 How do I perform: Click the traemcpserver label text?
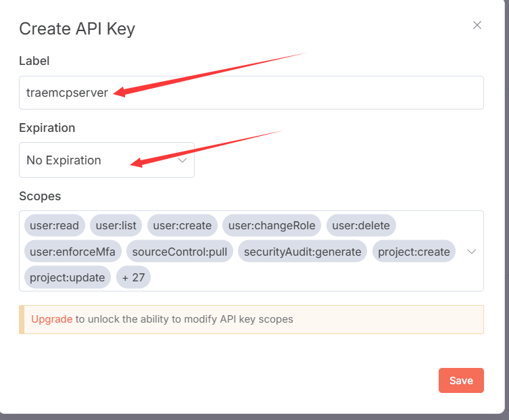tap(67, 93)
